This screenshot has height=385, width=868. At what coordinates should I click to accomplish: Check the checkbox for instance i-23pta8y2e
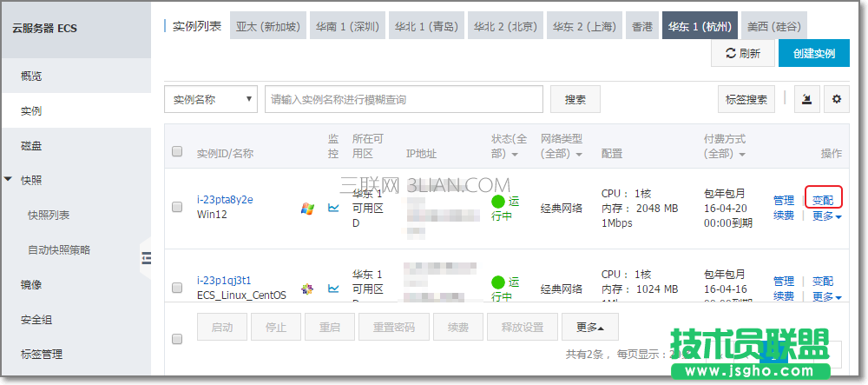point(177,207)
